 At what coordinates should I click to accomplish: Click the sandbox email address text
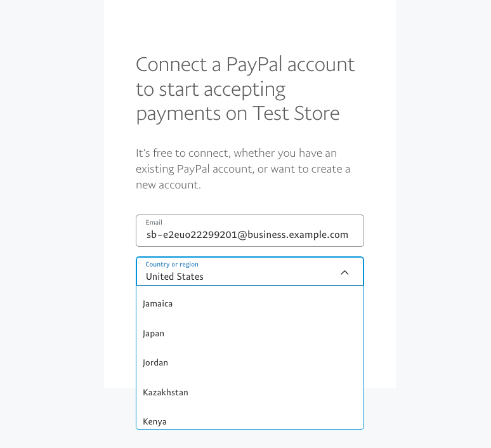[x=247, y=235]
